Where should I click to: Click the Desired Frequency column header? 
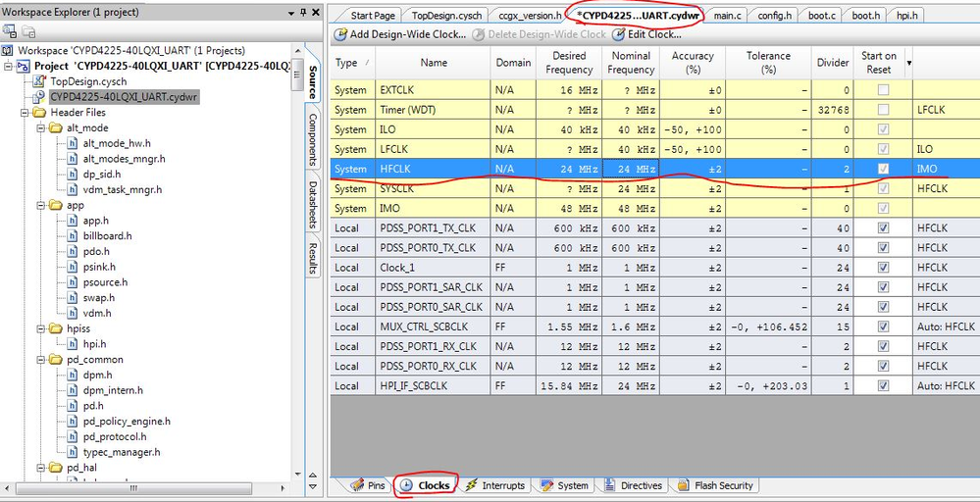pyautogui.click(x=569, y=63)
